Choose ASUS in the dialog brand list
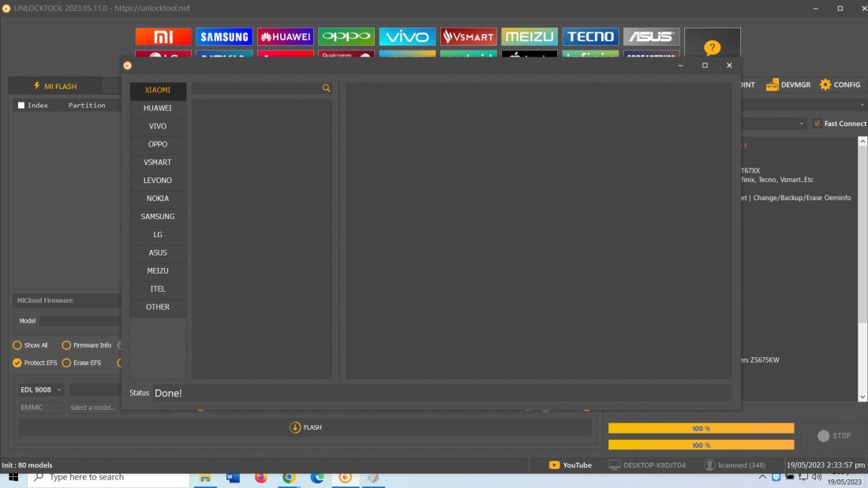This screenshot has height=488, width=868. point(158,252)
